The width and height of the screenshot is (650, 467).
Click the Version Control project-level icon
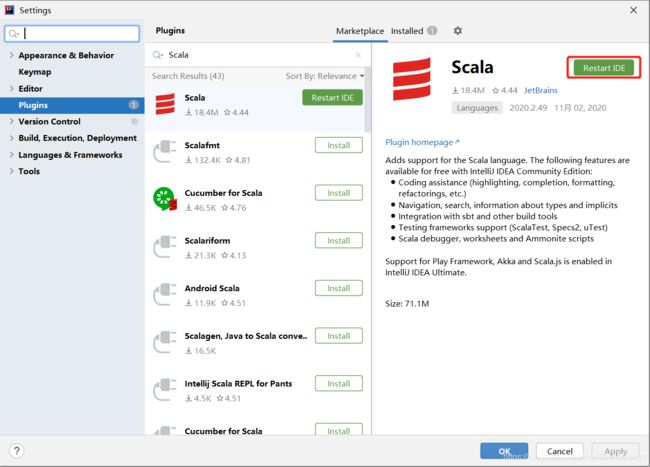tap(134, 121)
